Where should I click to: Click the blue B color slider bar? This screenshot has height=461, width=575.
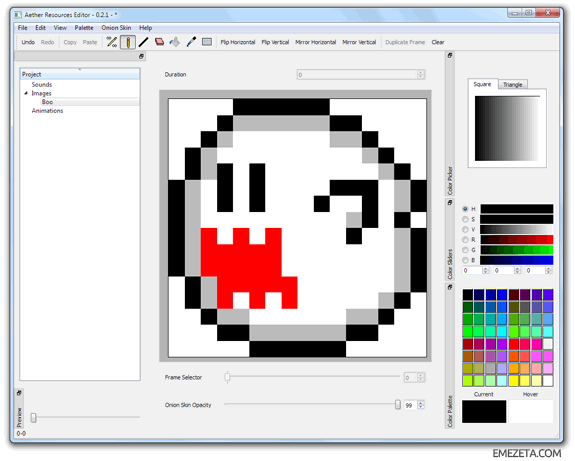(x=517, y=260)
